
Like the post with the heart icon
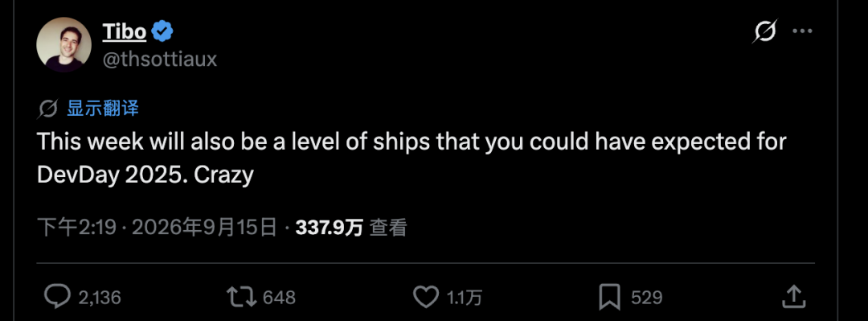click(x=426, y=298)
